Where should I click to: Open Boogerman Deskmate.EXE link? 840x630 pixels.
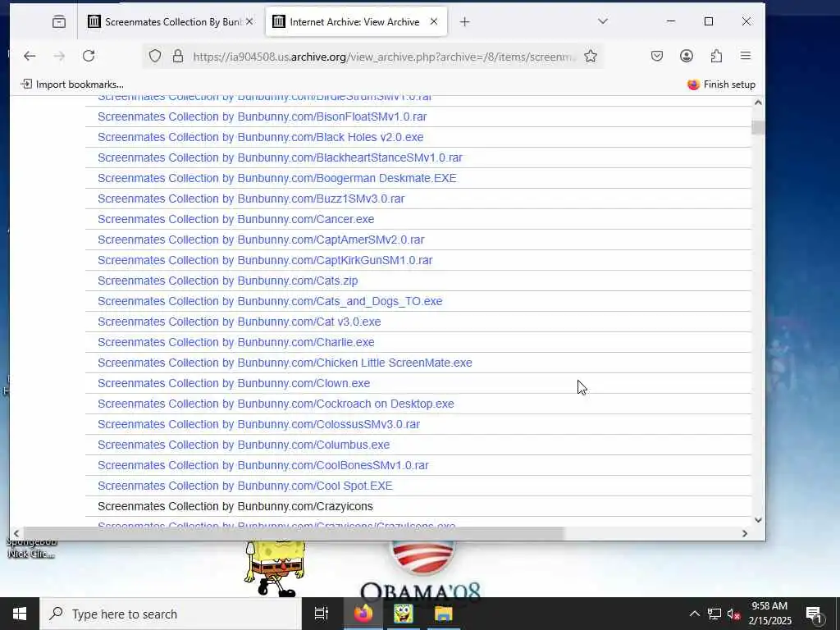(x=277, y=178)
